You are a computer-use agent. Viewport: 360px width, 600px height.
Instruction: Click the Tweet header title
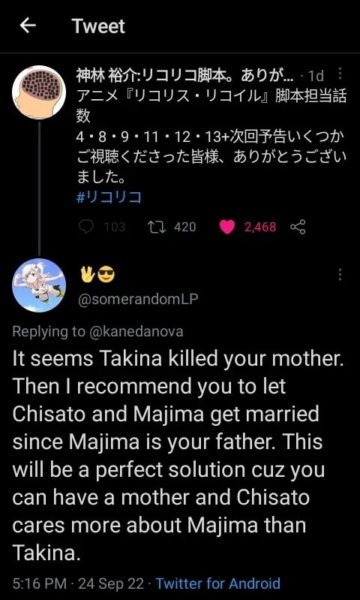pyautogui.click(x=99, y=26)
